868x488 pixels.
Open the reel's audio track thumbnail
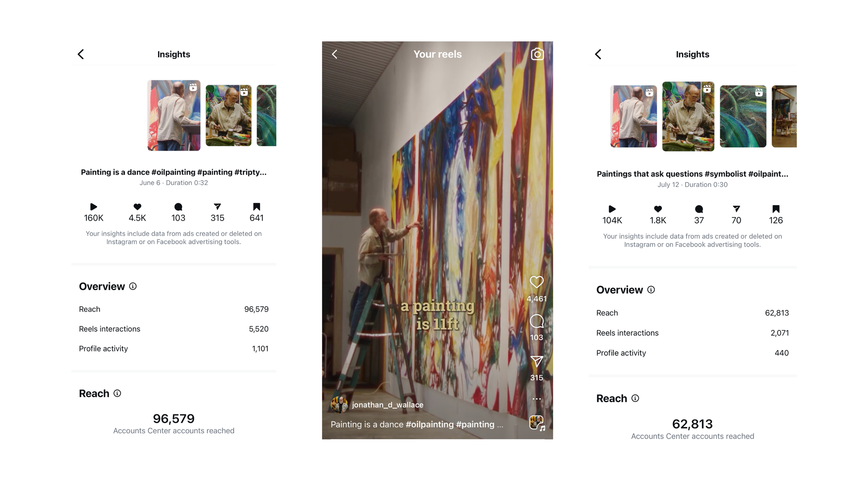click(x=537, y=423)
